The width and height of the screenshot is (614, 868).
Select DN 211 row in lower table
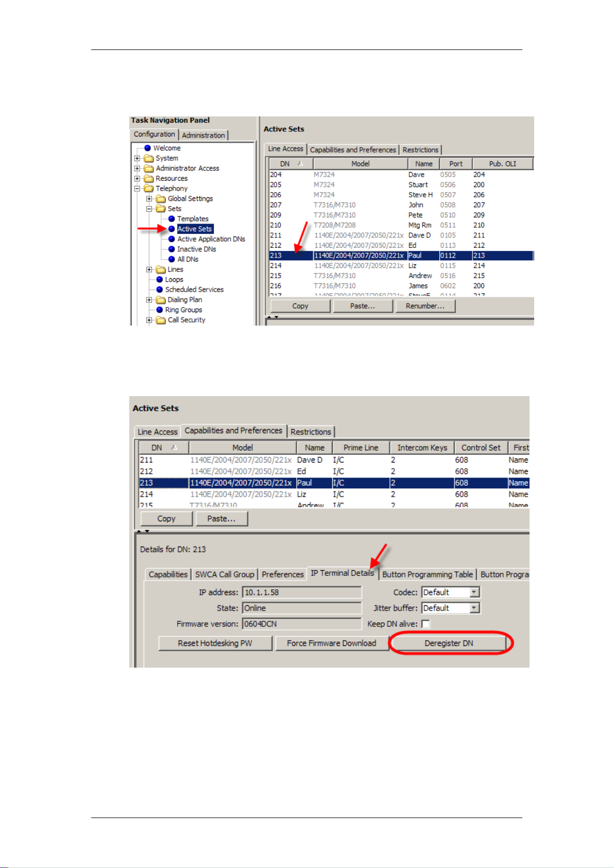click(334, 460)
